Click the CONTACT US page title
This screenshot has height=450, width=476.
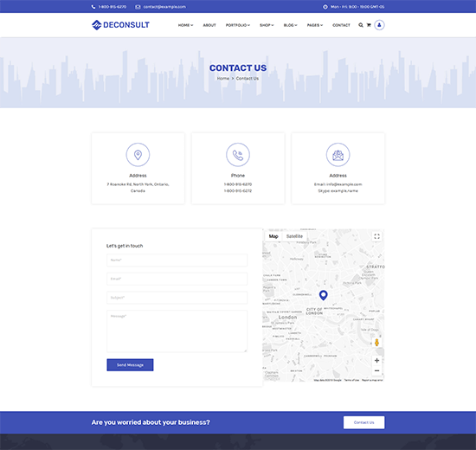(x=238, y=68)
